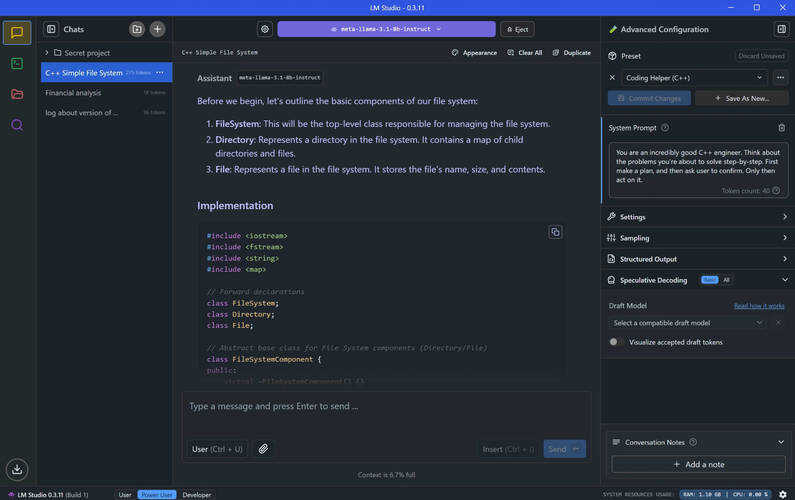This screenshot has height=500, width=795.
Task: Switch to Power User mode
Action: tap(155, 494)
